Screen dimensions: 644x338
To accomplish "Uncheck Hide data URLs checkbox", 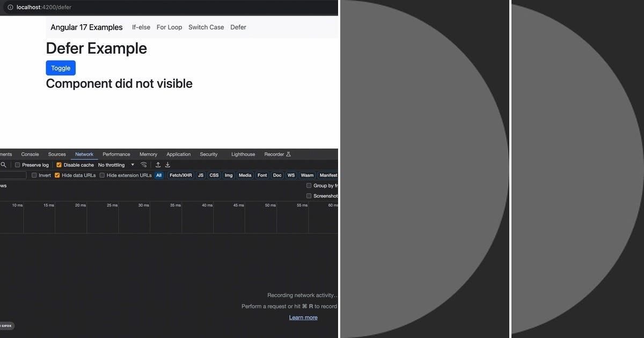I will 57,175.
